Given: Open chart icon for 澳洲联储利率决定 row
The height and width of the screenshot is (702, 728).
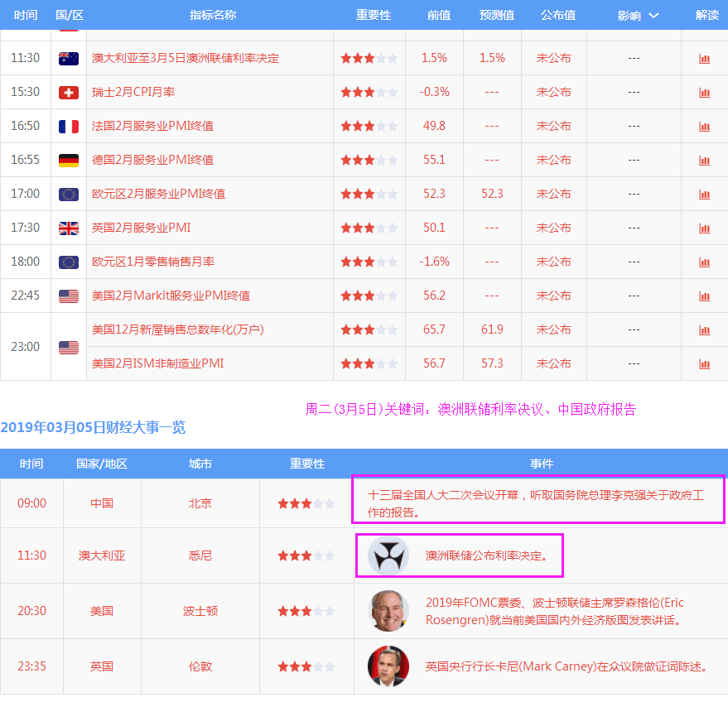Looking at the screenshot, I should tap(704, 59).
